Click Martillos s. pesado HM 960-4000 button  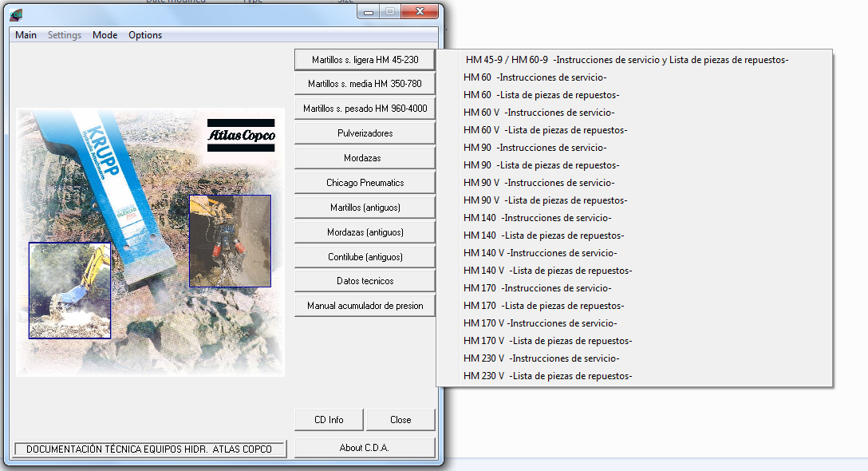[x=365, y=109]
